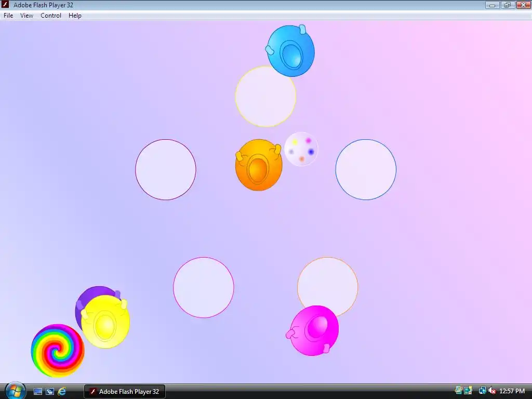
Task: Click the white ball with colored dots
Action: click(x=301, y=149)
